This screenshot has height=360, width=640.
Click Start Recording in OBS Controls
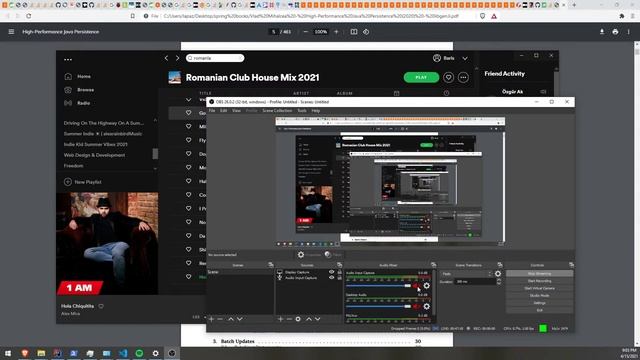pyautogui.click(x=540, y=281)
